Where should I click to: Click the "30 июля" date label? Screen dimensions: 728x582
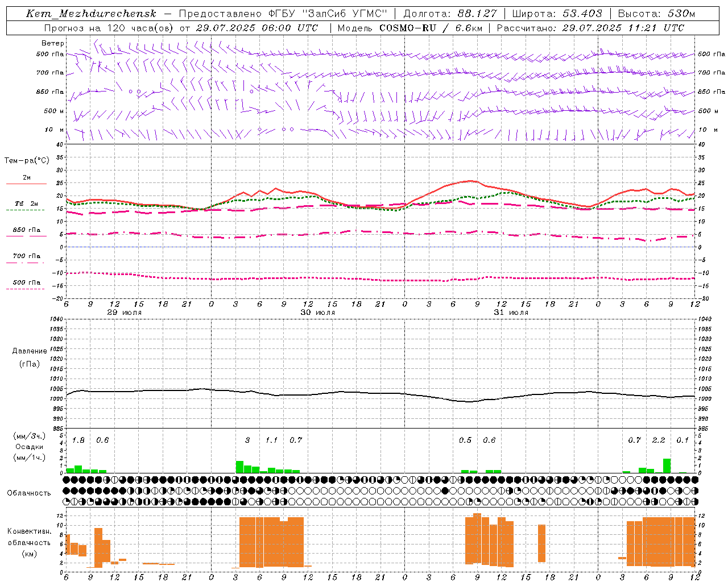(318, 313)
